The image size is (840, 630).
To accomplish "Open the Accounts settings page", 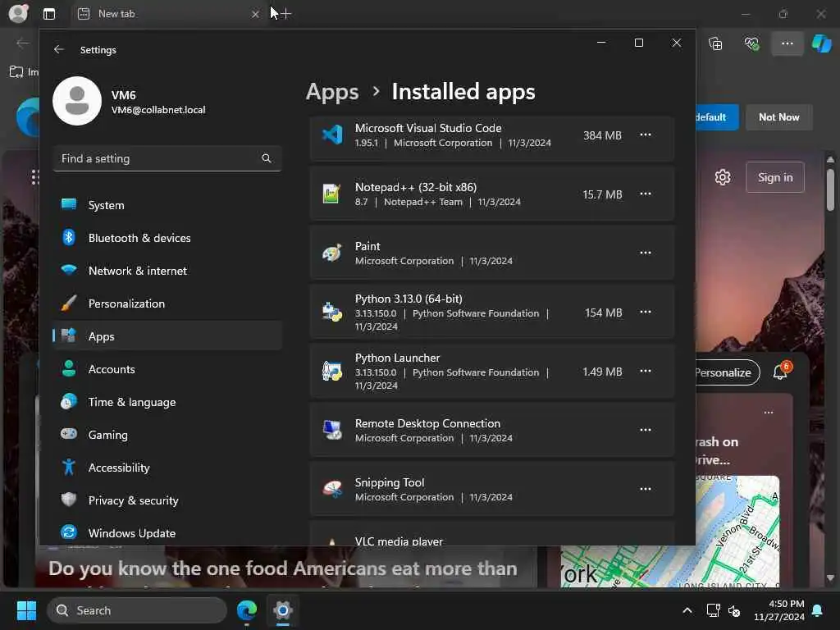I will click(167, 369).
